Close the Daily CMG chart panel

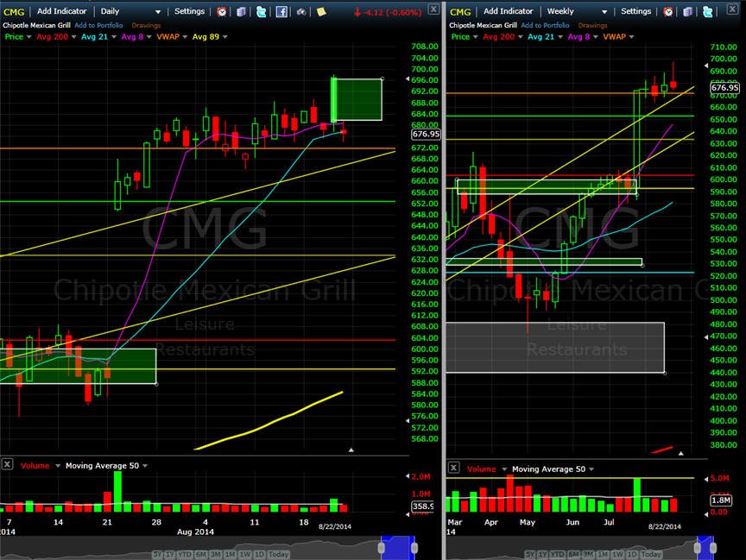pos(433,9)
